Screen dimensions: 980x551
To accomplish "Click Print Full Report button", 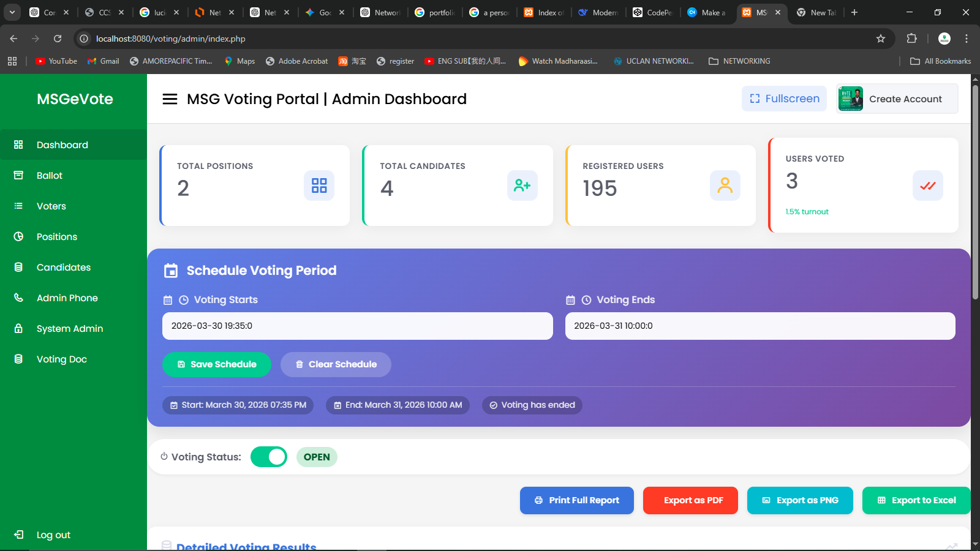I will point(577,500).
